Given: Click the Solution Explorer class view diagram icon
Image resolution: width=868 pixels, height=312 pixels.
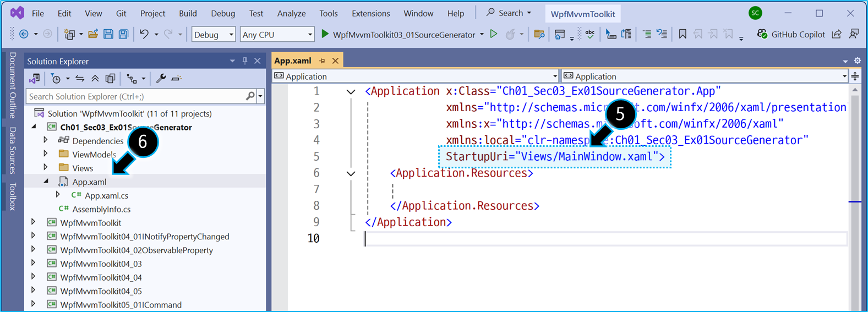Looking at the screenshot, I should [x=132, y=79].
